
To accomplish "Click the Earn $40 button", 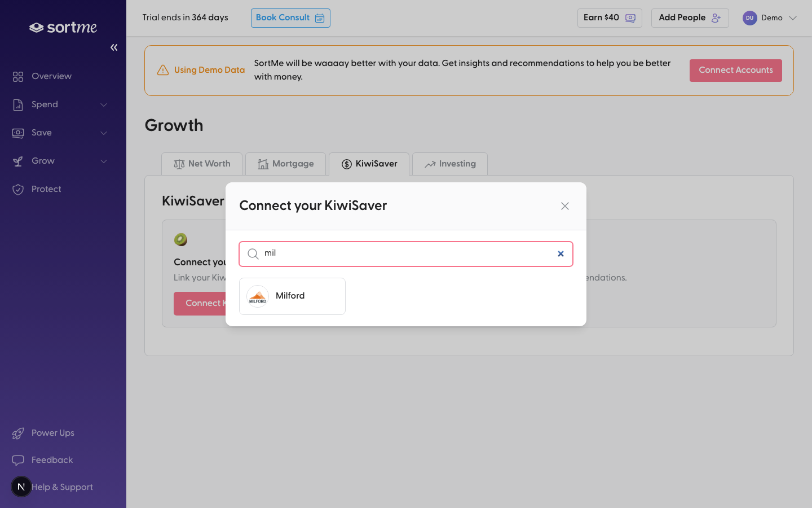I will tap(610, 18).
